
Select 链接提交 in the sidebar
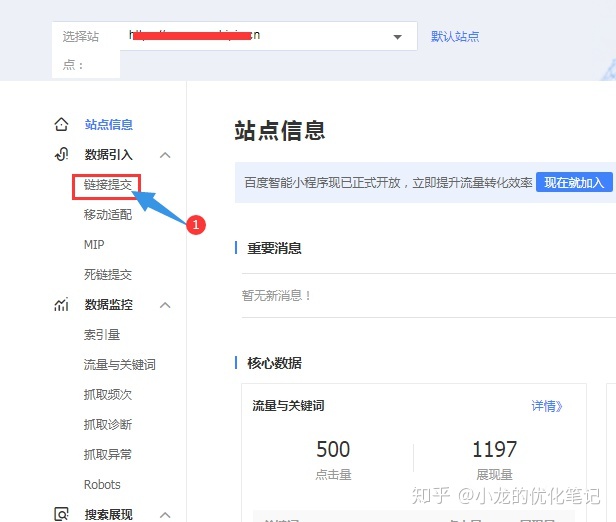[108, 185]
